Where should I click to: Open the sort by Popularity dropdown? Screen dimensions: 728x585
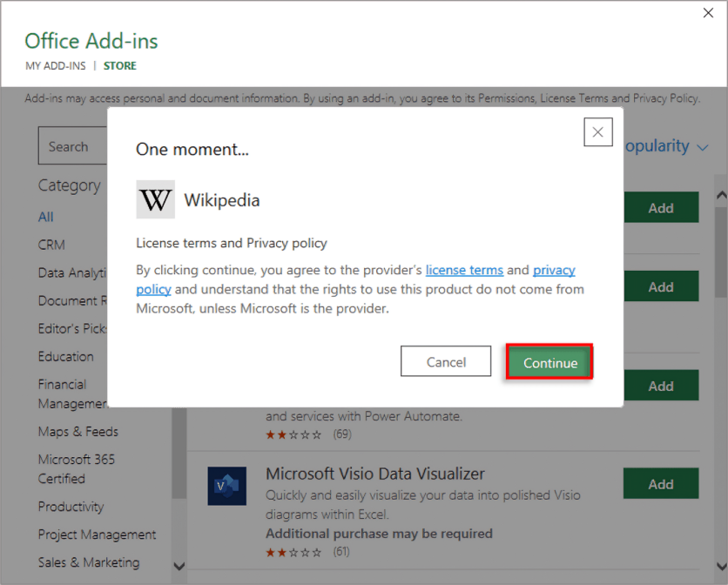(x=667, y=146)
